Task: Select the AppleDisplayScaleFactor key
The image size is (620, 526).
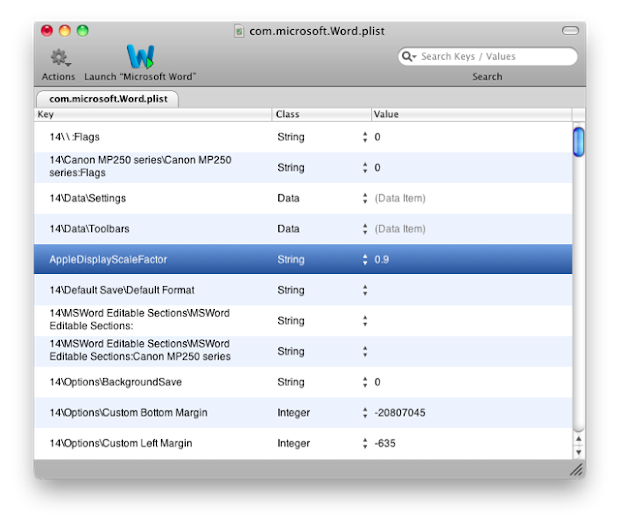Action: click(x=108, y=259)
